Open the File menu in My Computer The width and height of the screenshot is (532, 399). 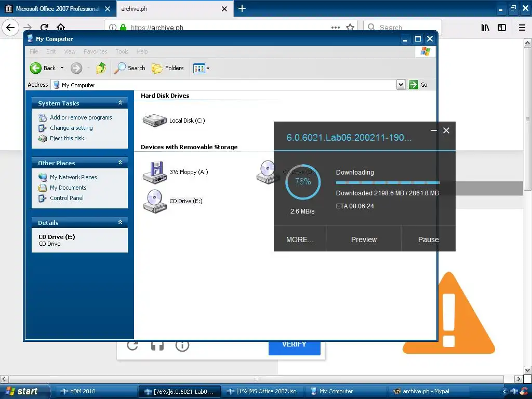coord(34,51)
